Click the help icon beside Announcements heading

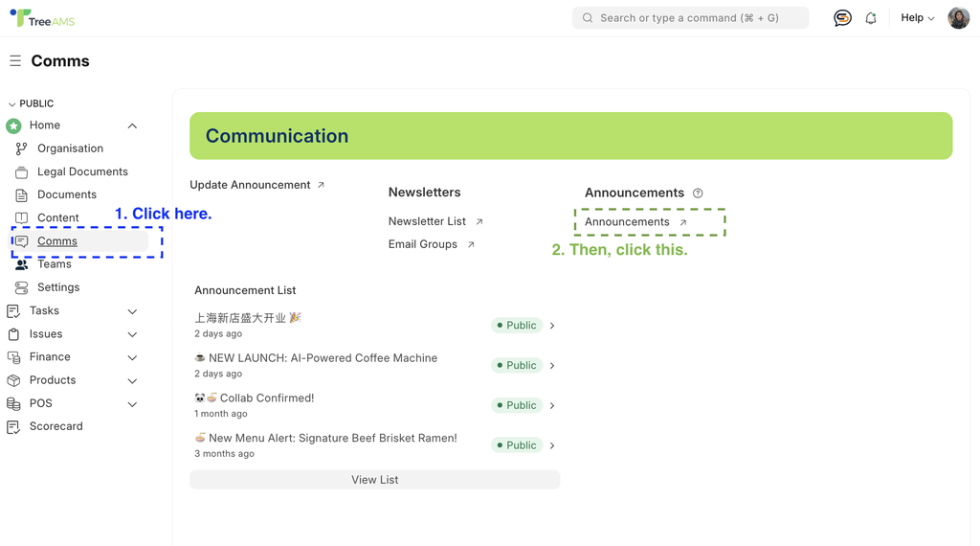point(698,193)
